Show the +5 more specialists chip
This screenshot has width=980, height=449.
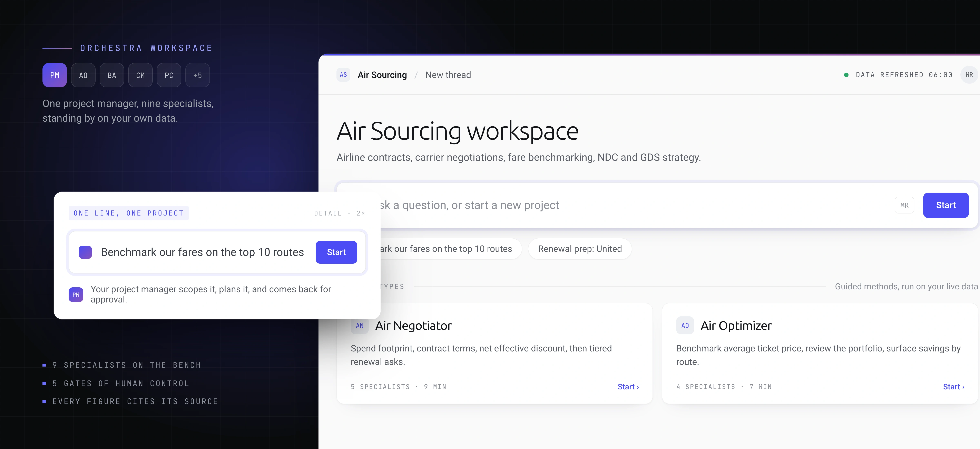tap(197, 75)
